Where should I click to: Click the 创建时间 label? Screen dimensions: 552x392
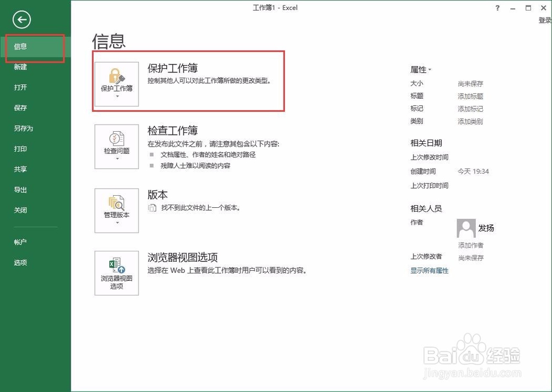tap(423, 171)
